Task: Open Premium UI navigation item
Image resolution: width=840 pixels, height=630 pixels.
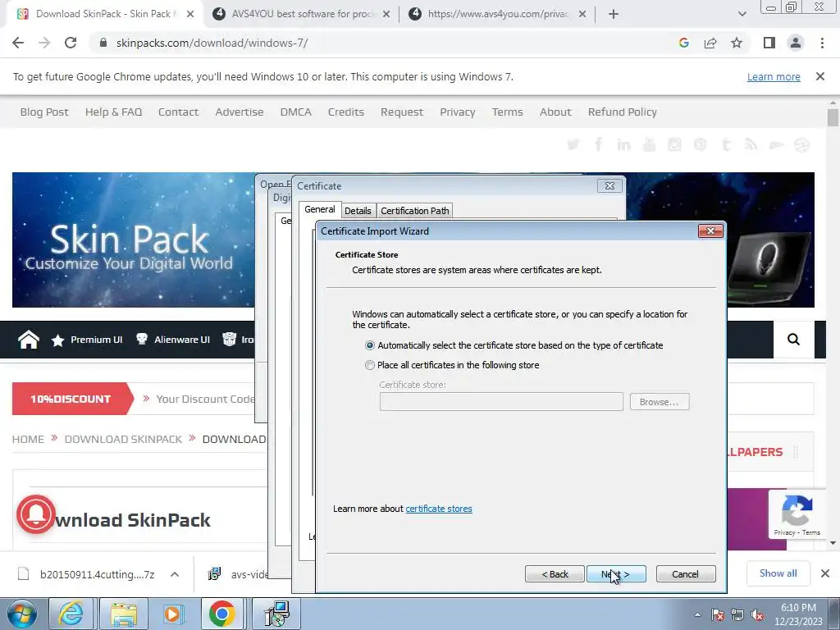Action: [87, 340]
